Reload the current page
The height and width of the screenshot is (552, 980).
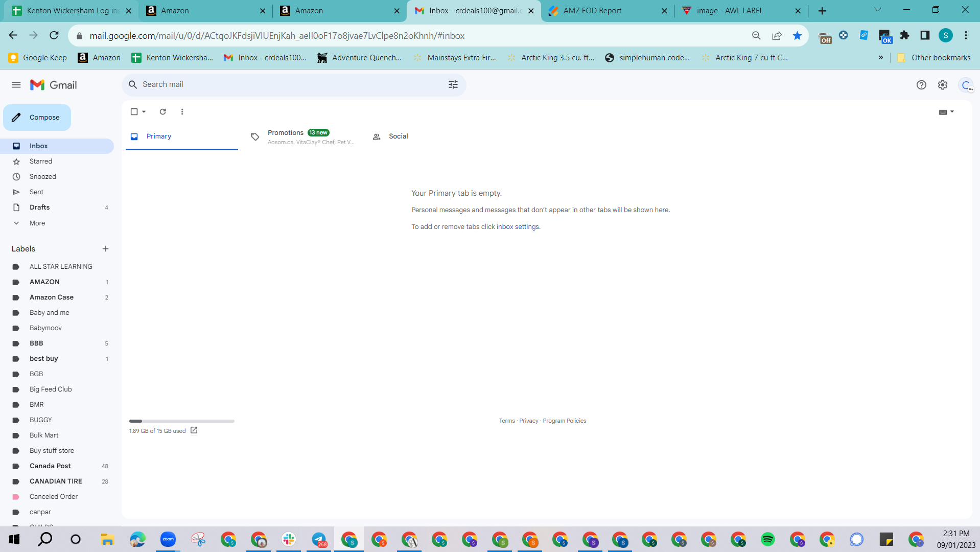point(54,35)
